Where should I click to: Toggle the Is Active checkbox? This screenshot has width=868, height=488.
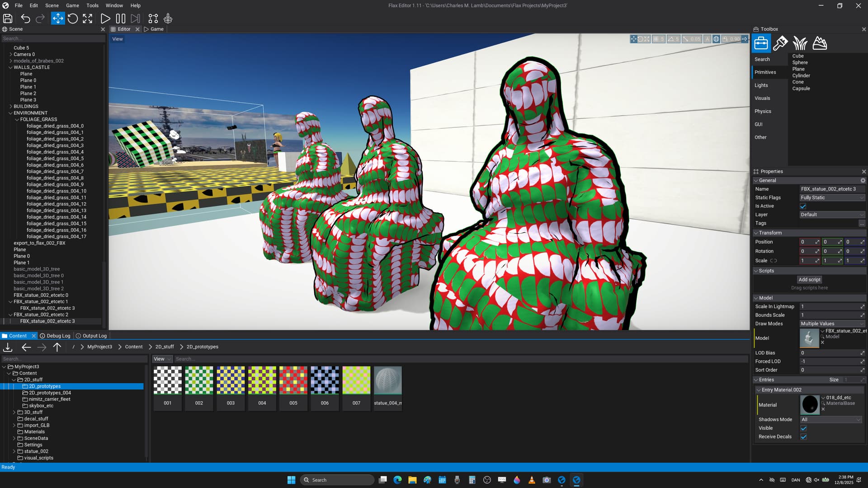pyautogui.click(x=803, y=206)
